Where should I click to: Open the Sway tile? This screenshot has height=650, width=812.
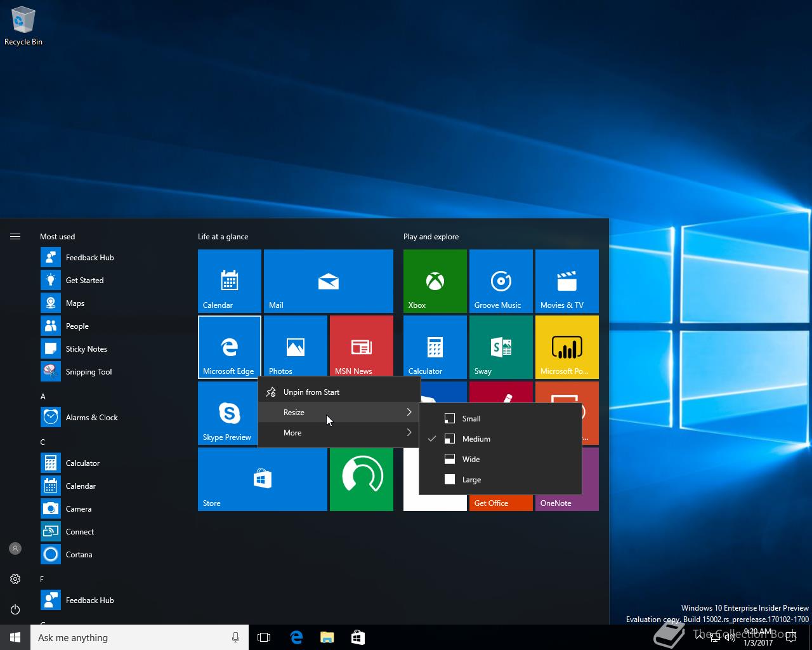501,347
